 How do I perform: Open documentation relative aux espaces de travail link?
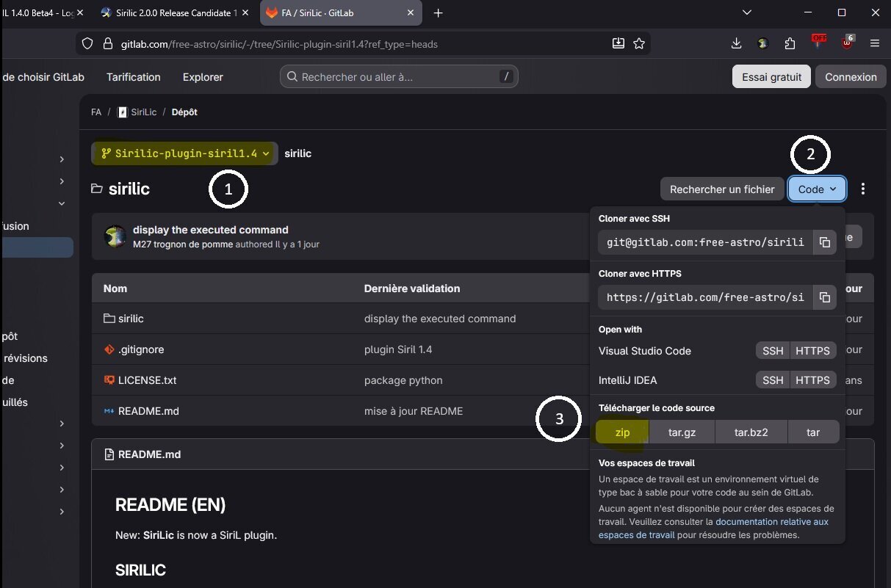[x=771, y=522]
